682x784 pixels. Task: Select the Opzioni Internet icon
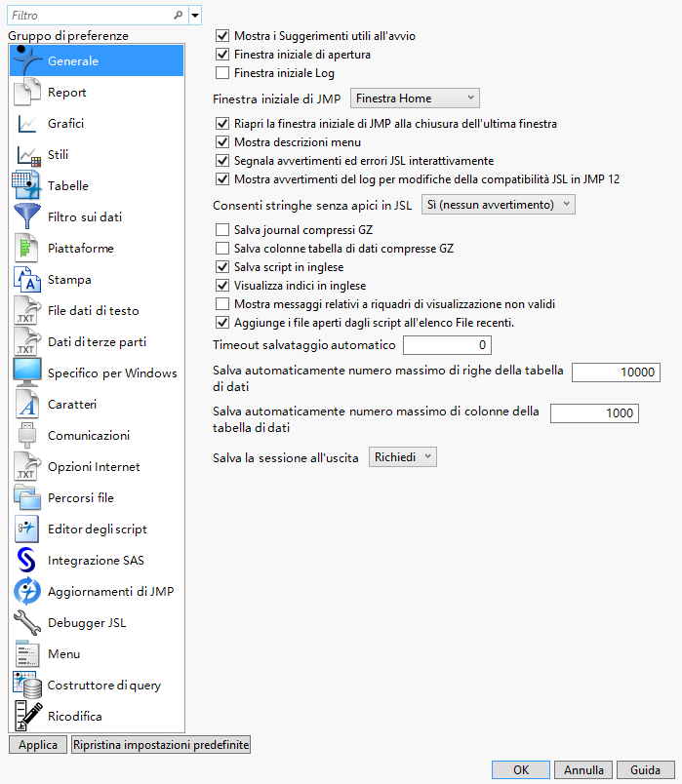click(x=27, y=466)
